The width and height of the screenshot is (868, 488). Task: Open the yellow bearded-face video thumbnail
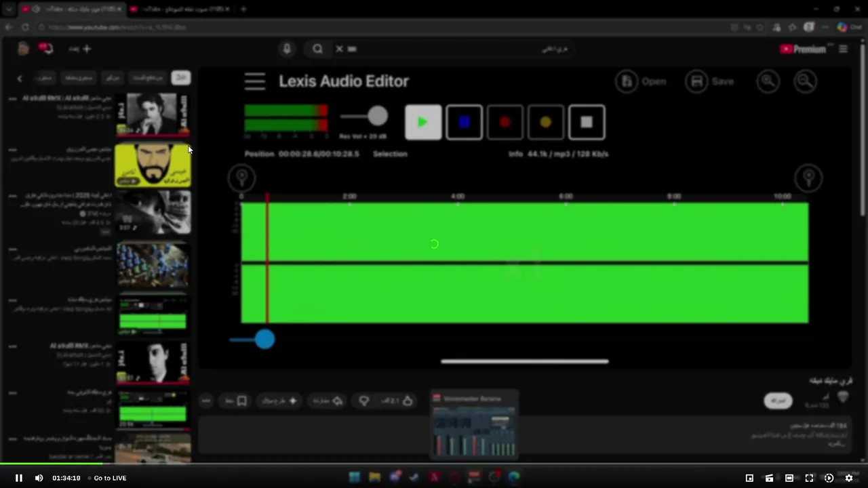(153, 165)
